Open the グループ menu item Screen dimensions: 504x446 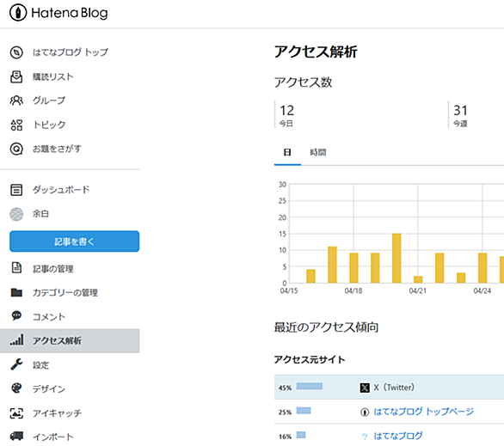[49, 101]
